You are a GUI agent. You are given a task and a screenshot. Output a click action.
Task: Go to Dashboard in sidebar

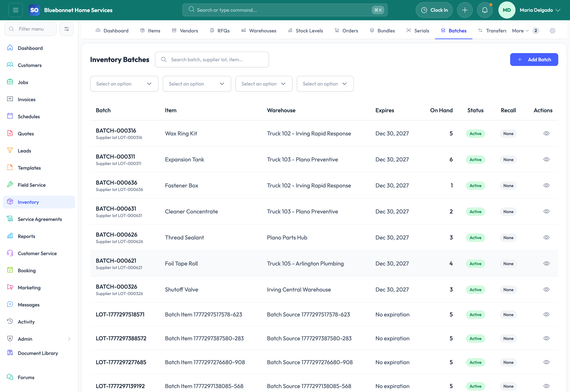(39, 48)
